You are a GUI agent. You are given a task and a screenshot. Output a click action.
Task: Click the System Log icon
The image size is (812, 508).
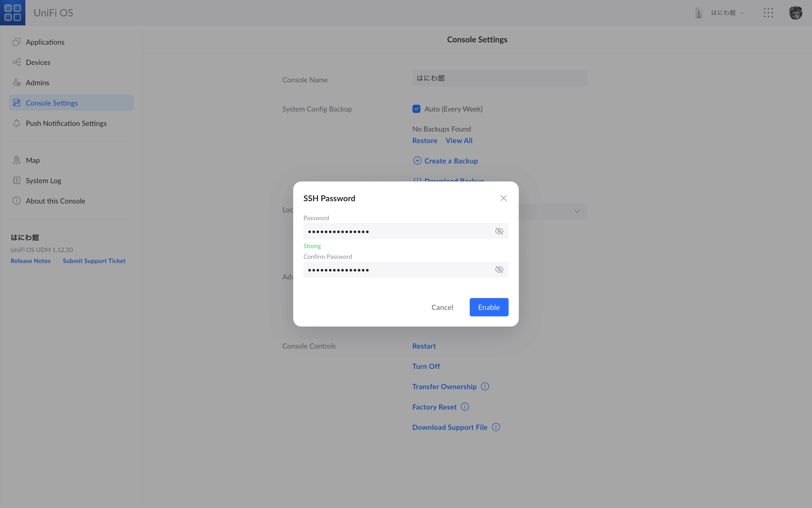coord(16,180)
